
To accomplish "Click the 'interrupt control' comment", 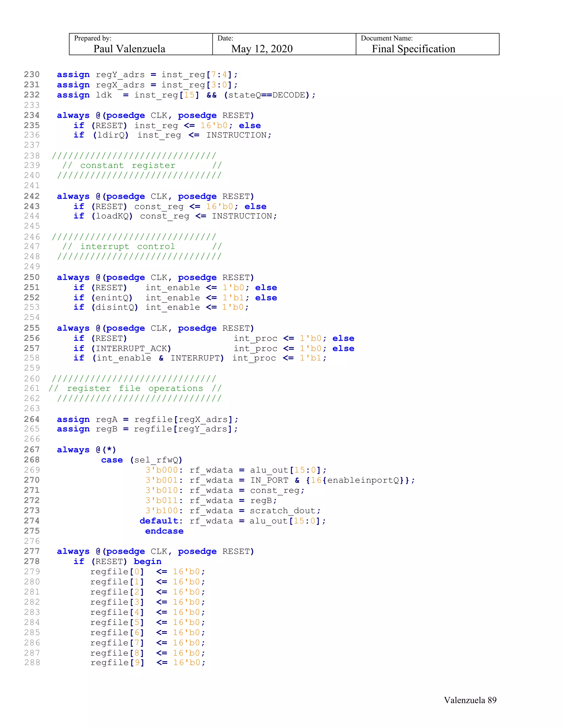I will [142, 246].
